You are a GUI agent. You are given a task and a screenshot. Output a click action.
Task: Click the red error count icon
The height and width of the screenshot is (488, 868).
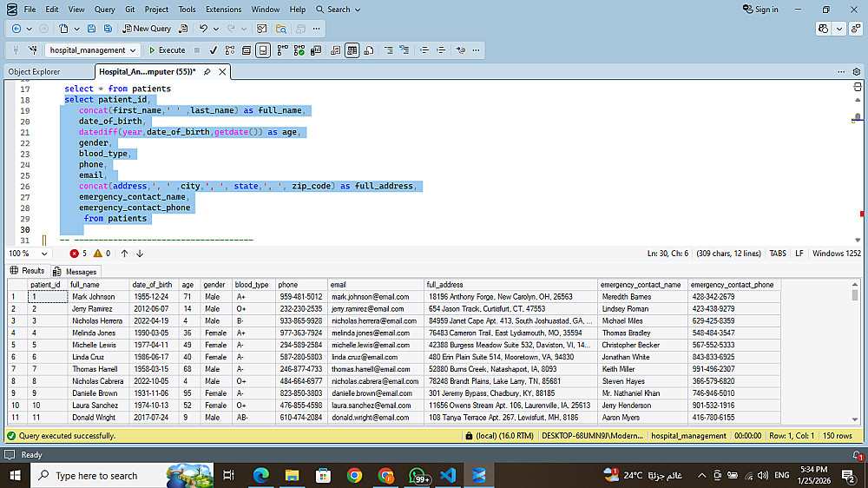74,254
